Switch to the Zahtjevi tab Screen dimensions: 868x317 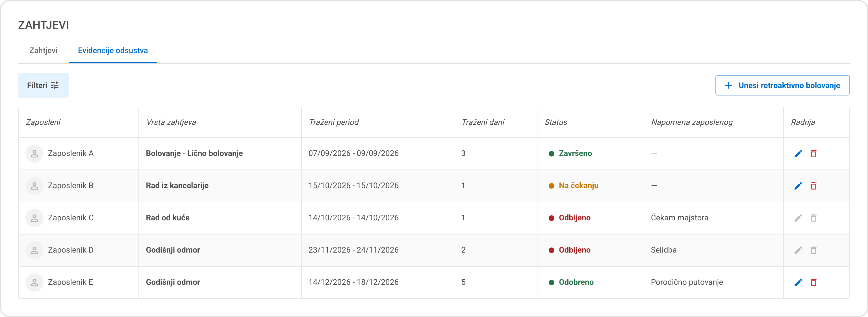coord(44,51)
